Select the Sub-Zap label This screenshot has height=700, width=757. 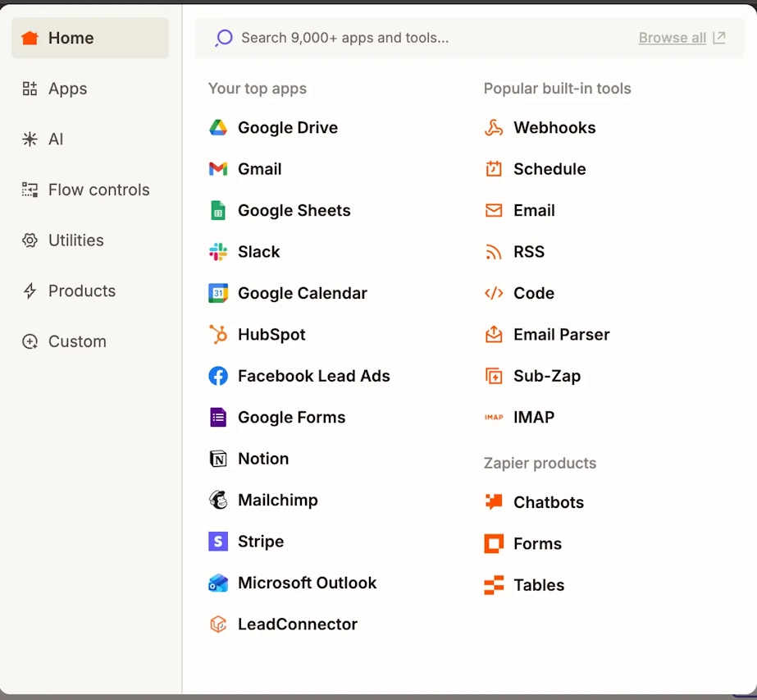tap(547, 376)
